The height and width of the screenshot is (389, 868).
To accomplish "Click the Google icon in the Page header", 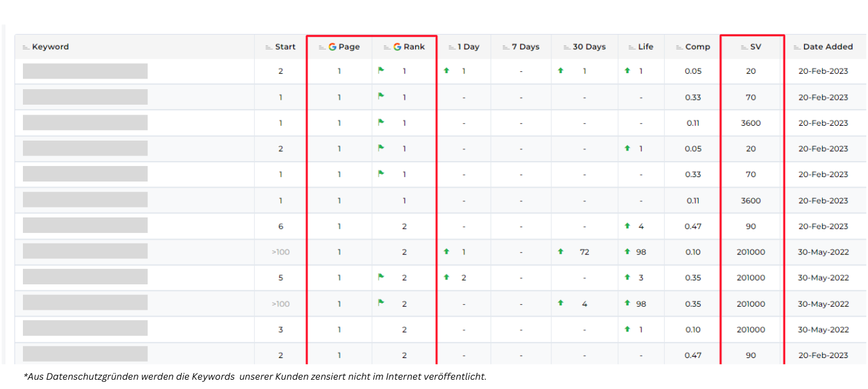I will pyautogui.click(x=332, y=47).
